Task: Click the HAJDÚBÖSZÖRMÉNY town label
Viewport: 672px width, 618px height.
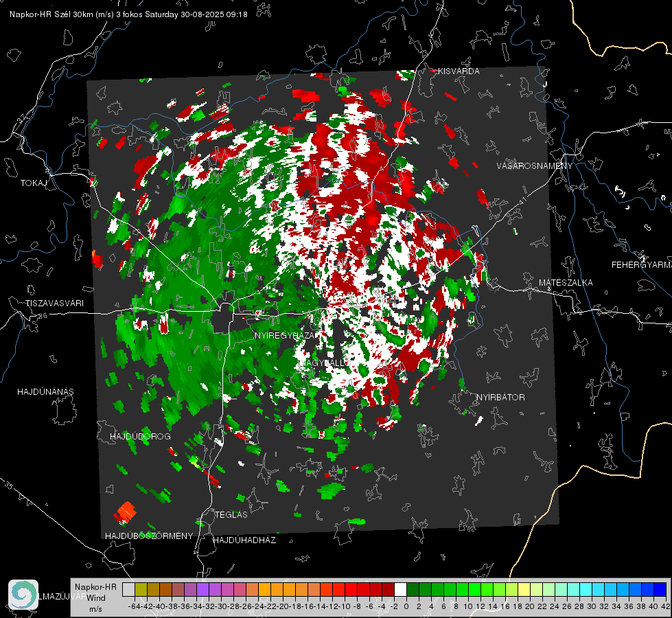Action: (149, 536)
